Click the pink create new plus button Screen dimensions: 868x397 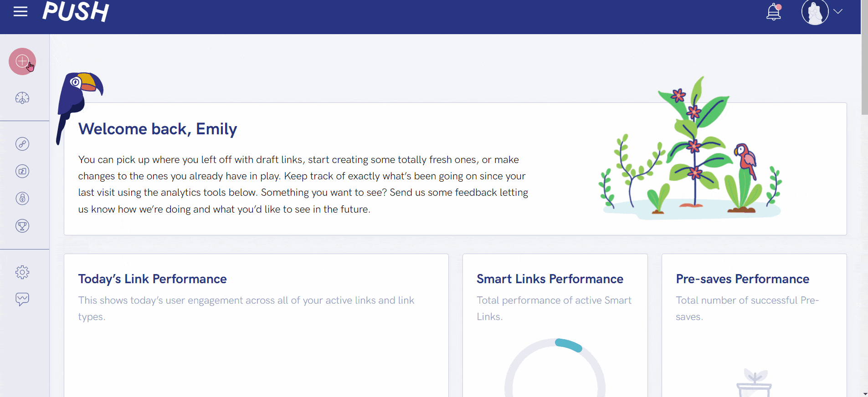click(x=22, y=61)
